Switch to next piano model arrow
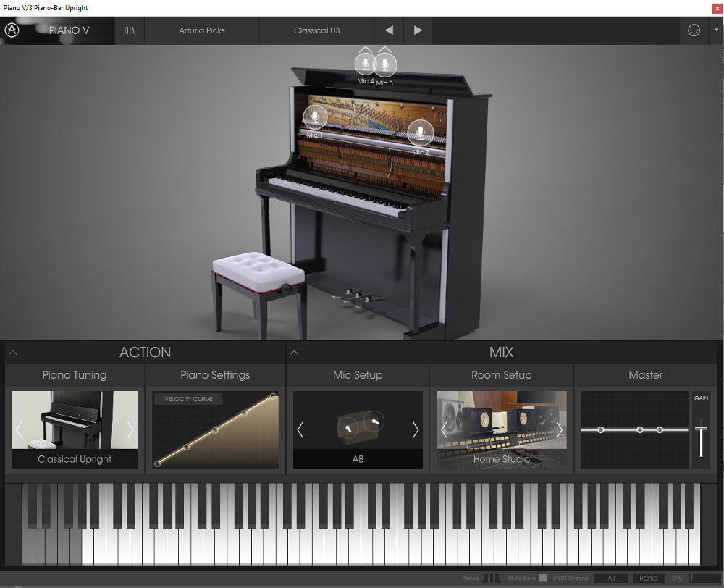The height and width of the screenshot is (588, 724). click(130, 429)
